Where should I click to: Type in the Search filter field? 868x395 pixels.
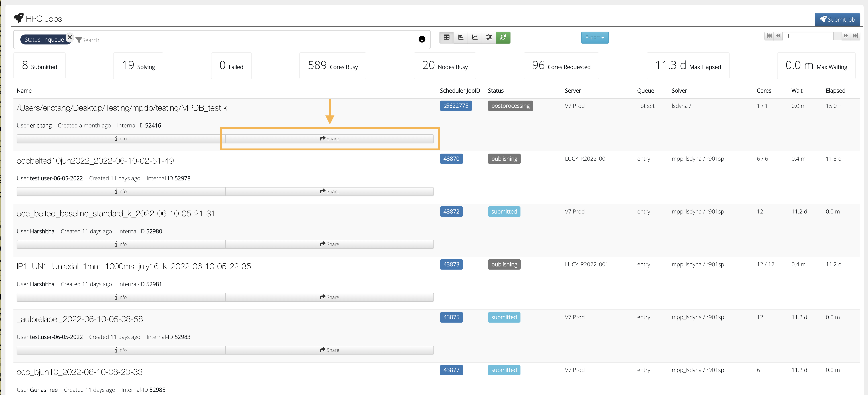tap(236, 40)
